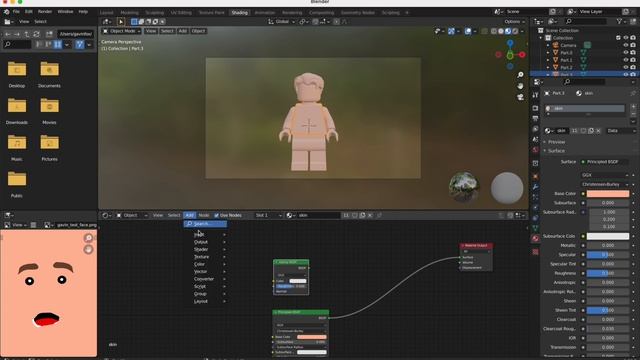This screenshot has height=360, width=640.
Task: Open the Node menu in node editor
Action: (x=204, y=215)
